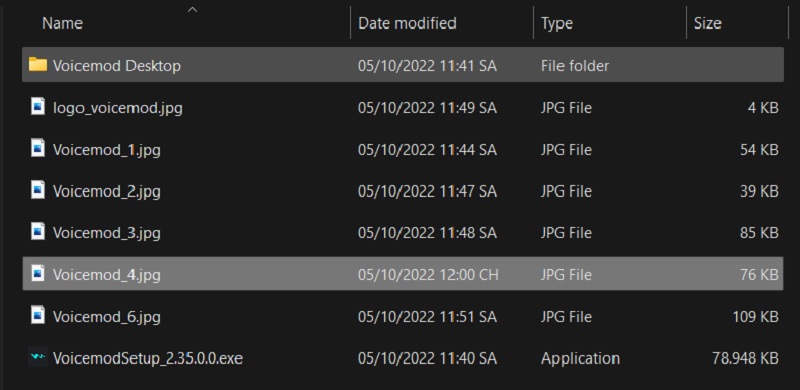
Task: Select the JPG File type cell of Voicemod_2.jpg
Action: 566,191
